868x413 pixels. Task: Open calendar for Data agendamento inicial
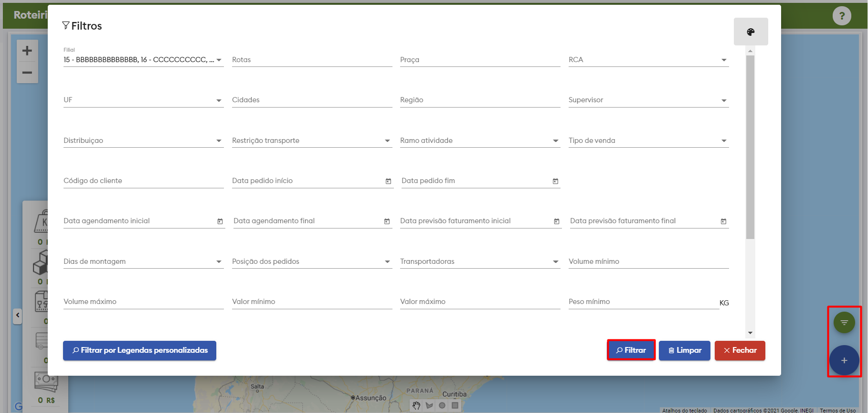pyautogui.click(x=220, y=221)
